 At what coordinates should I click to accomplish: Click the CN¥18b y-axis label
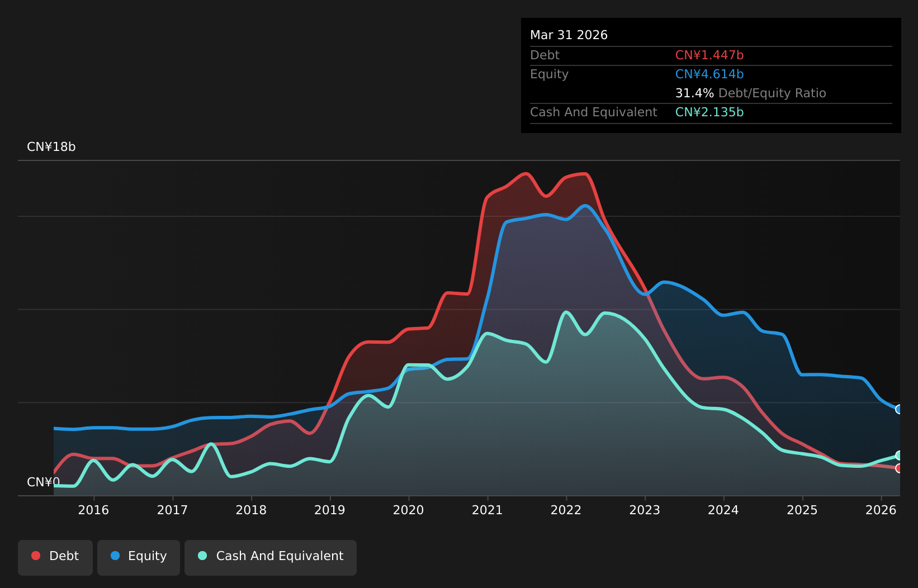[51, 147]
